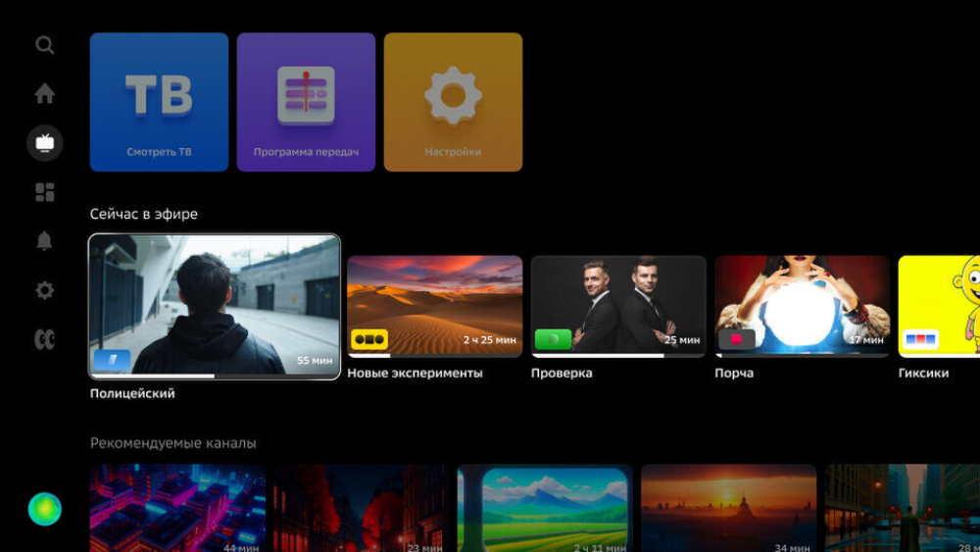Viewport: 980px width, 552px height.
Task: Choose green mountain landscape channel thumbnail
Action: (x=545, y=508)
